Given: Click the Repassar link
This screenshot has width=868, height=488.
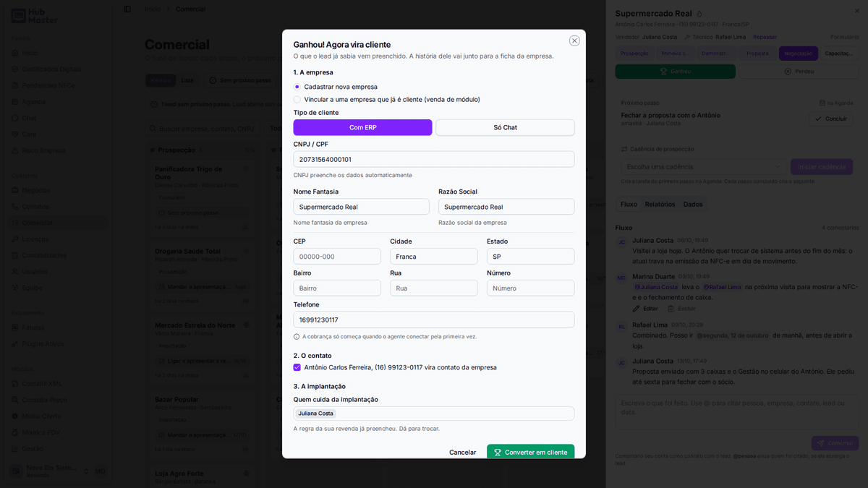Looking at the screenshot, I should coord(765,37).
